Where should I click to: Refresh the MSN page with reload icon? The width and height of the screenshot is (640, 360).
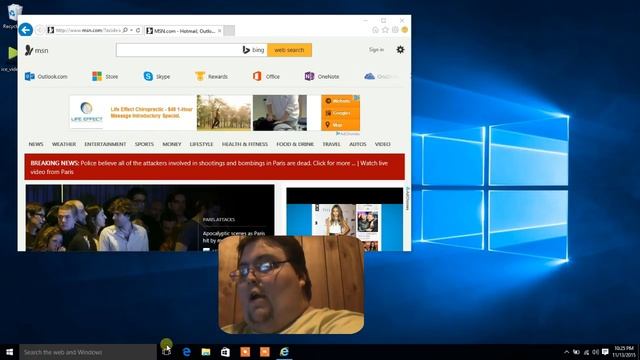tap(138, 30)
